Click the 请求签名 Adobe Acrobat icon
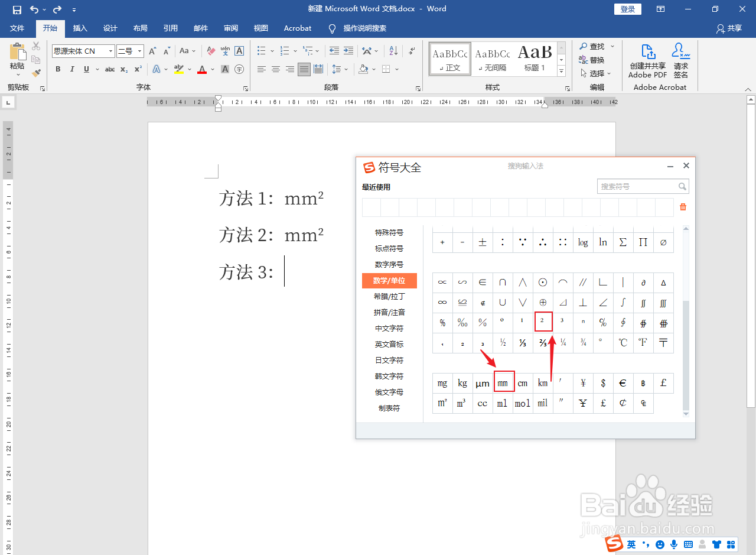The height and width of the screenshot is (555, 756). pos(680,59)
